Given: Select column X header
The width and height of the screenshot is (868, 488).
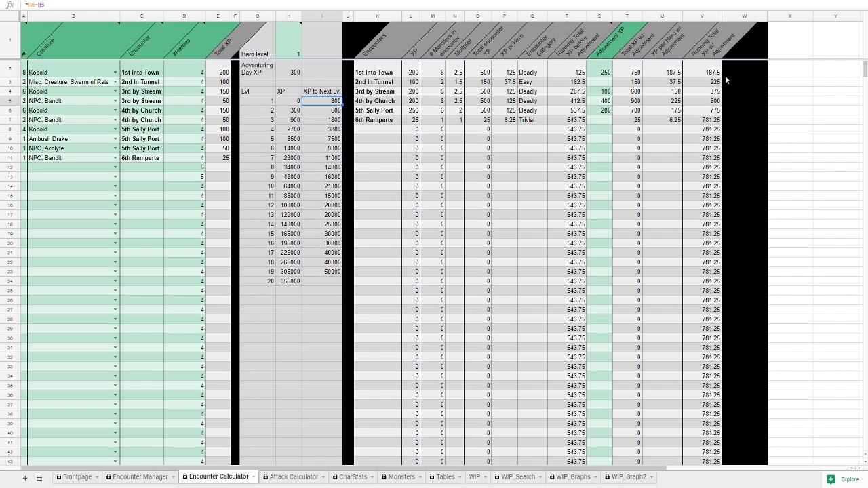Looking at the screenshot, I should point(789,16).
